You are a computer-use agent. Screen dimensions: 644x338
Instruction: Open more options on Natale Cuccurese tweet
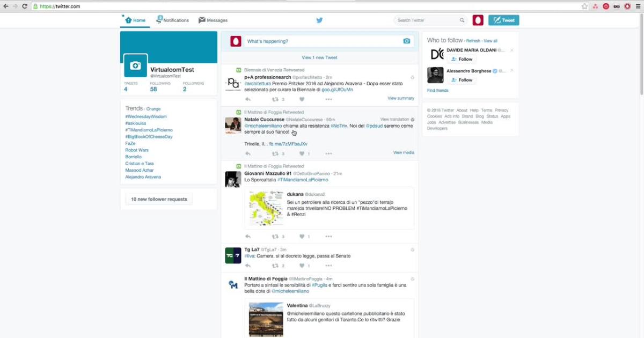click(x=328, y=154)
